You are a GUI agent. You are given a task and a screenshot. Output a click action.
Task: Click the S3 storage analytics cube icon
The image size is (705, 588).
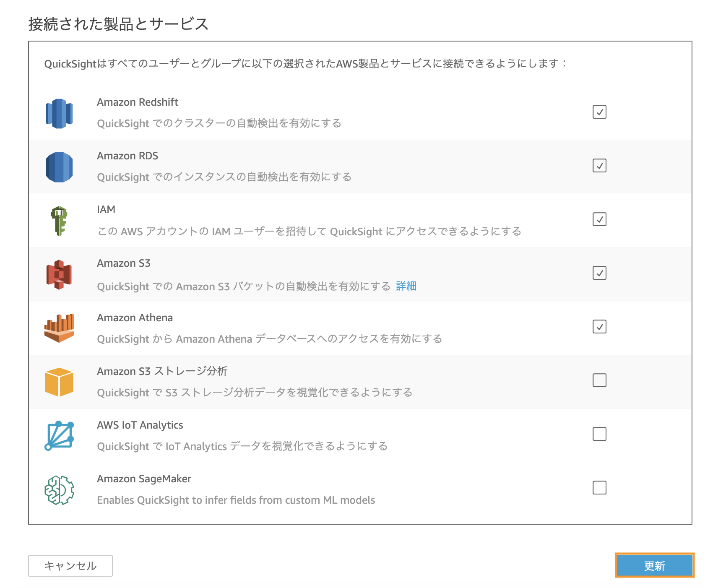pos(59,382)
